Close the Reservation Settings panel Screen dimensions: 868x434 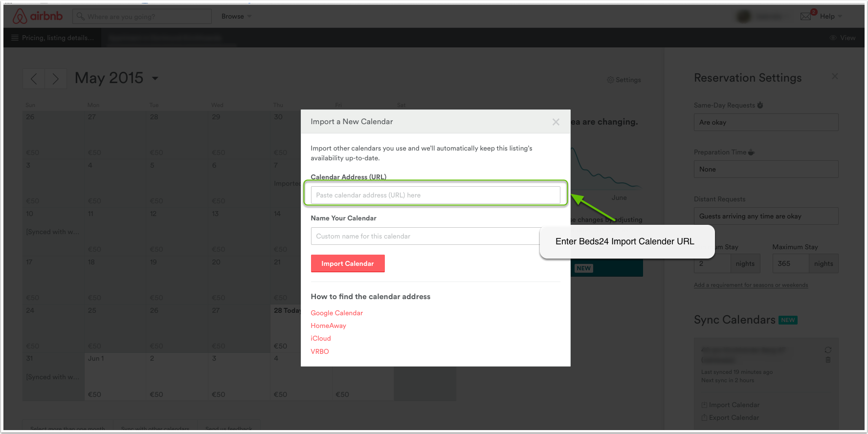pyautogui.click(x=835, y=76)
